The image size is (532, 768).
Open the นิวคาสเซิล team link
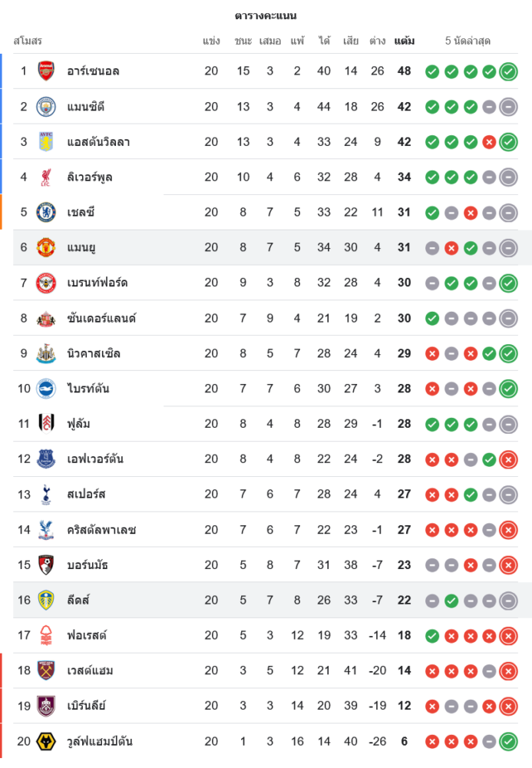tap(94, 353)
